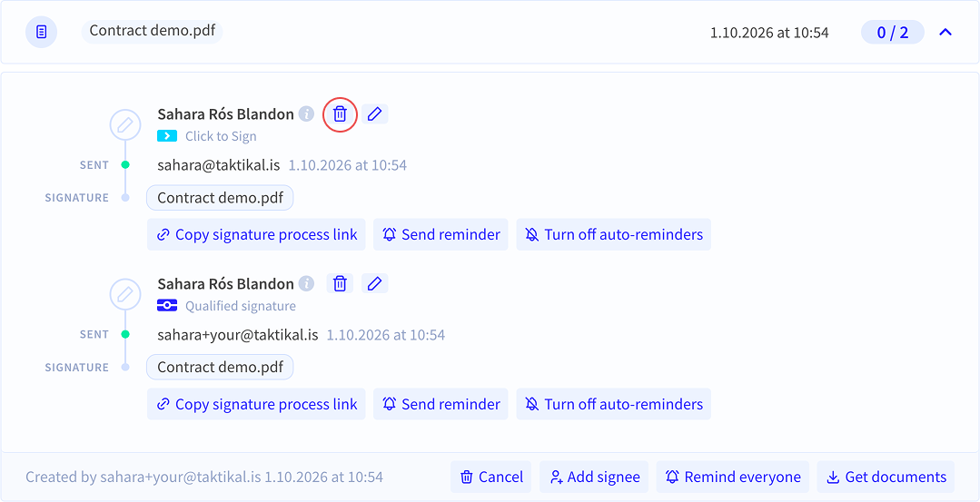The width and height of the screenshot is (980, 502).
Task: Delete the Click to Sign signee with trash icon
Action: (x=340, y=114)
